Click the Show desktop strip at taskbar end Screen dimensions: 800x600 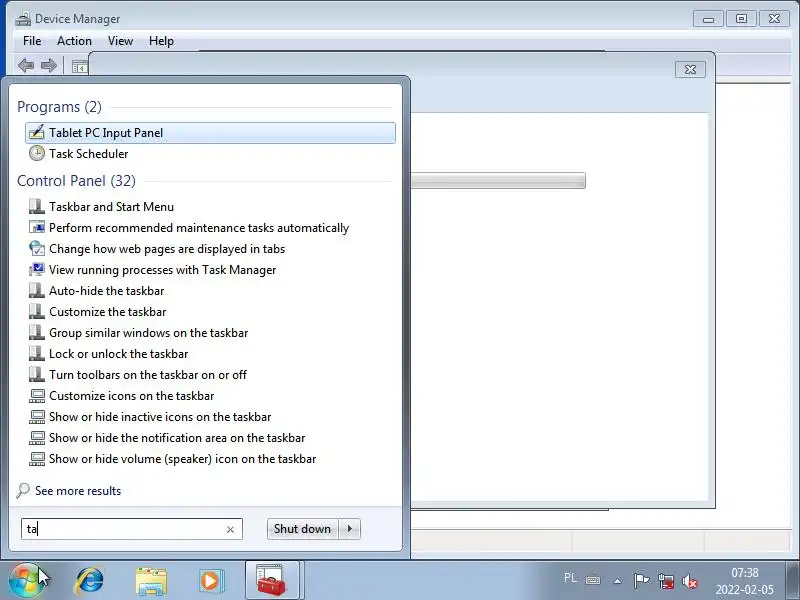click(793, 581)
